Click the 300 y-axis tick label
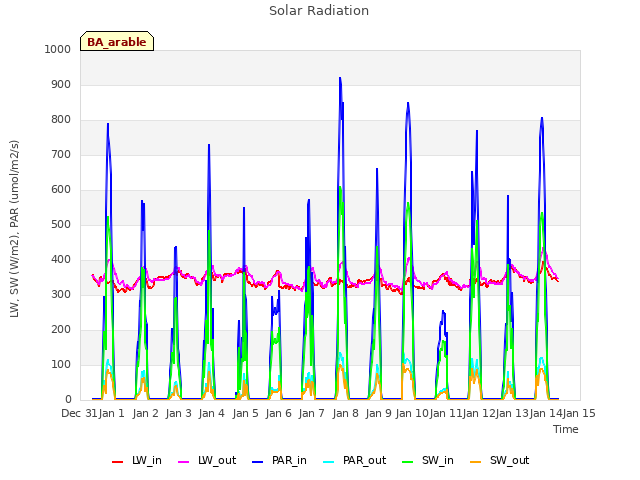Screen dimensions: 640x480 (61, 295)
